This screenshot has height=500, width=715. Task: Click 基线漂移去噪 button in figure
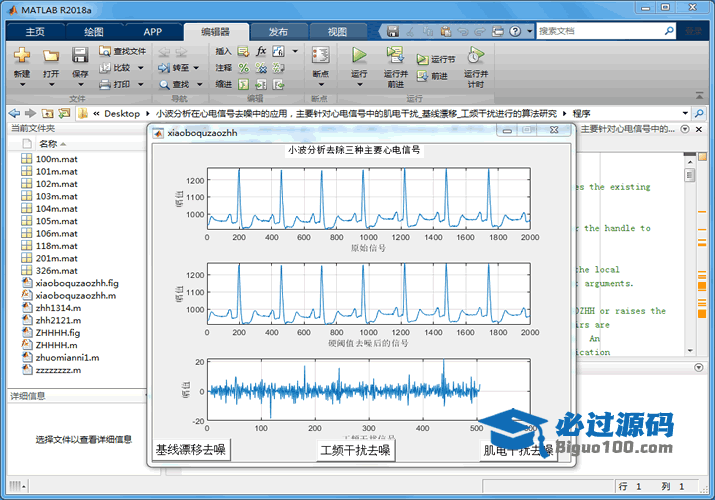[x=191, y=450]
